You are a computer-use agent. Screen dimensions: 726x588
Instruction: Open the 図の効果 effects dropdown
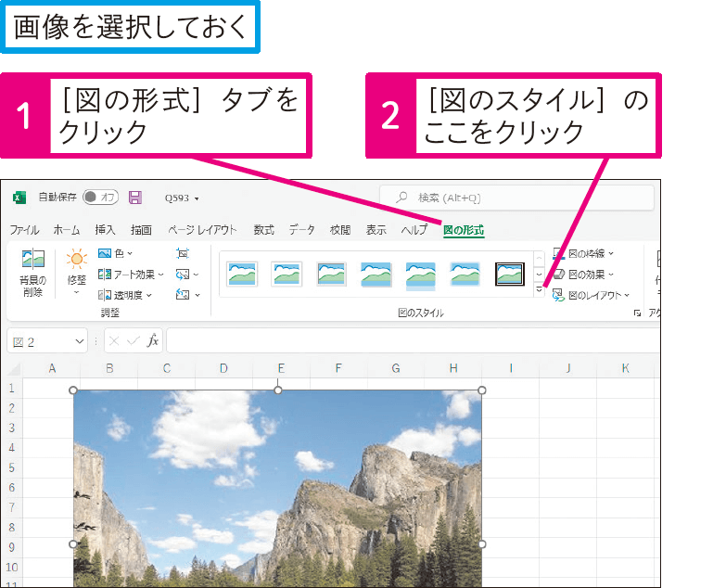point(583,275)
